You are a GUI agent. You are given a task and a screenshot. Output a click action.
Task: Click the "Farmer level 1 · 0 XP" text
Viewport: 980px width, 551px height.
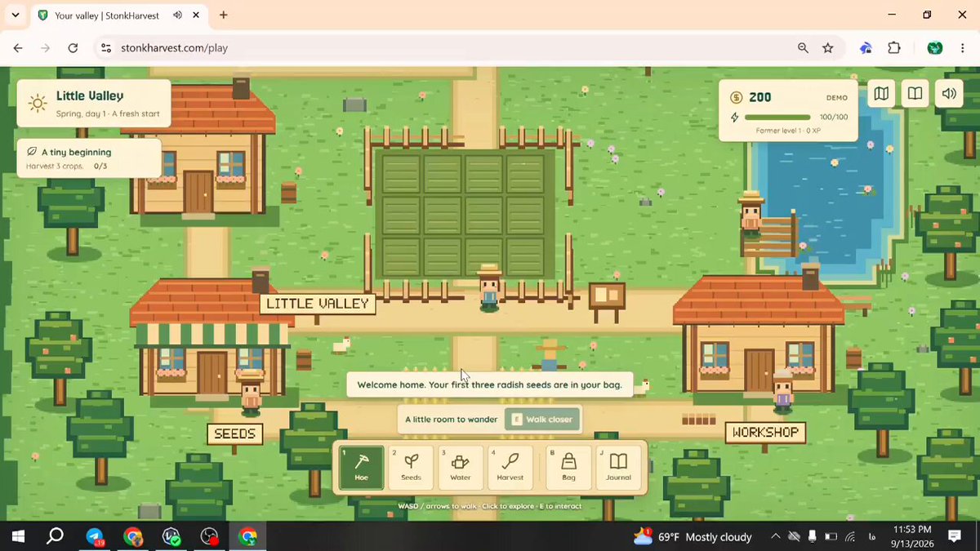789,130
